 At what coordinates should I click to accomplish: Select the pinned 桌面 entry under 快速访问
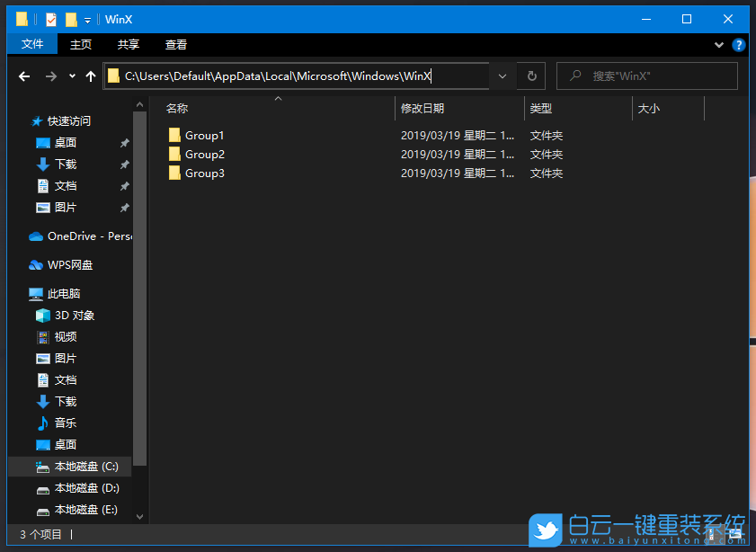pyautogui.click(x=67, y=142)
